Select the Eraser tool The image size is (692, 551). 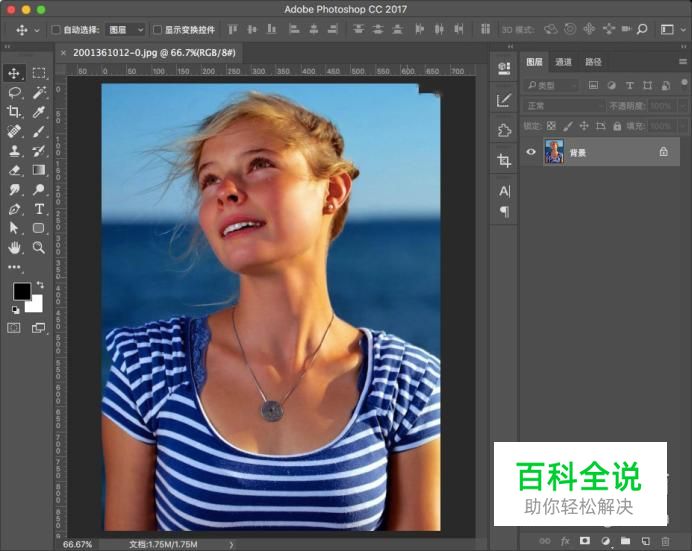(x=14, y=170)
